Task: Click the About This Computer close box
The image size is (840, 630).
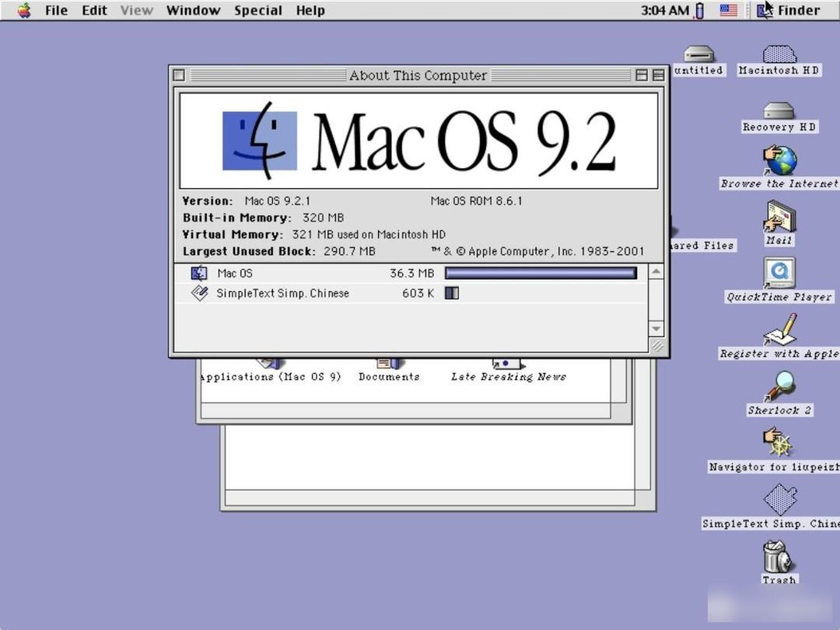Action: point(179,75)
